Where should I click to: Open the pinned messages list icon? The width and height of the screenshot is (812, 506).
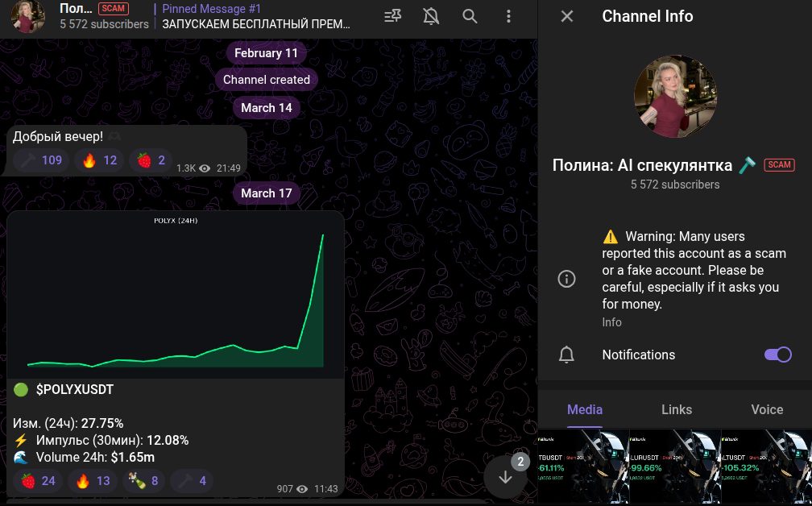(393, 16)
